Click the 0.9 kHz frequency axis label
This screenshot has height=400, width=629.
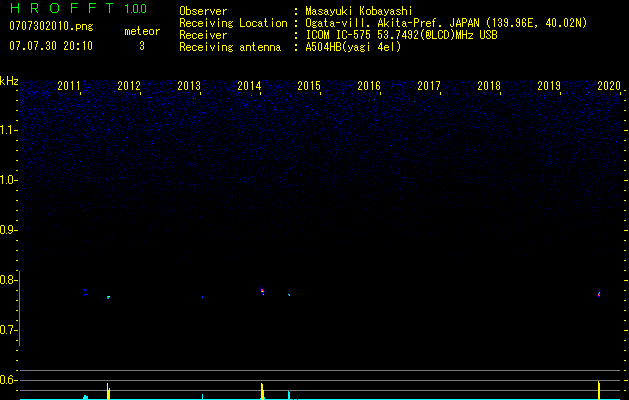tap(8, 230)
